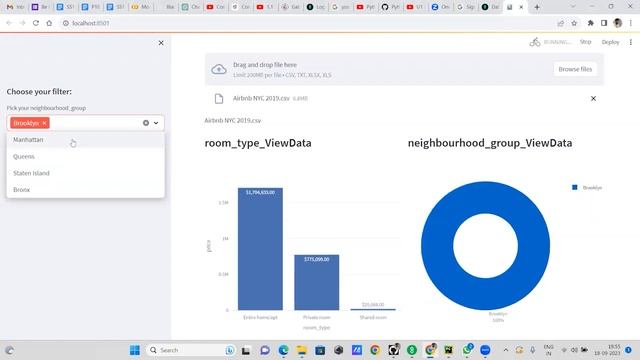640x360 pixels.
Task: Click the taskbar Search box
Action: pos(190,350)
